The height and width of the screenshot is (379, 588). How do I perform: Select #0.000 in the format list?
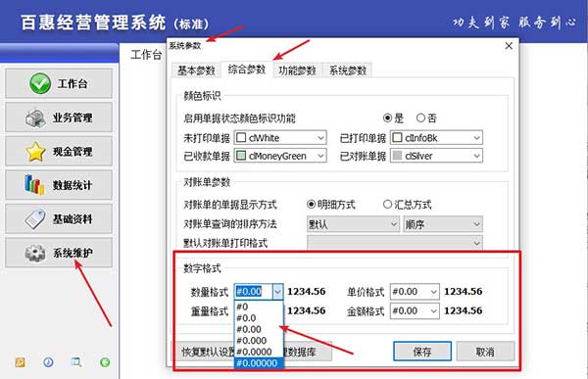(x=259, y=341)
